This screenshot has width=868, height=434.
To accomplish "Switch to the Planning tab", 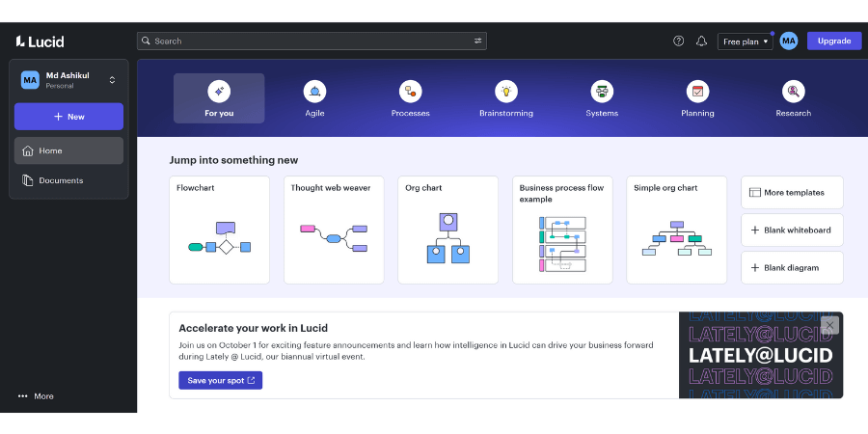I will [697, 98].
